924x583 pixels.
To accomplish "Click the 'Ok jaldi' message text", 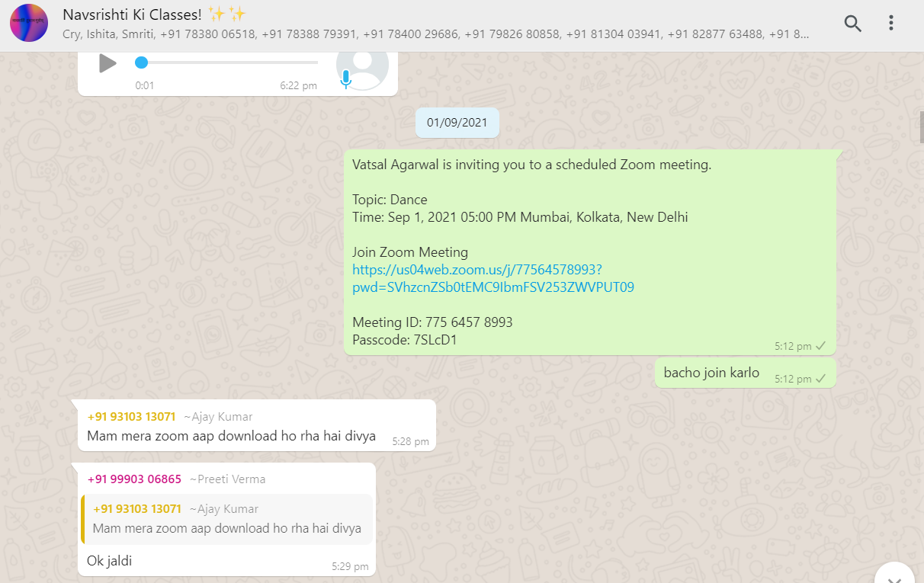I will (x=110, y=562).
